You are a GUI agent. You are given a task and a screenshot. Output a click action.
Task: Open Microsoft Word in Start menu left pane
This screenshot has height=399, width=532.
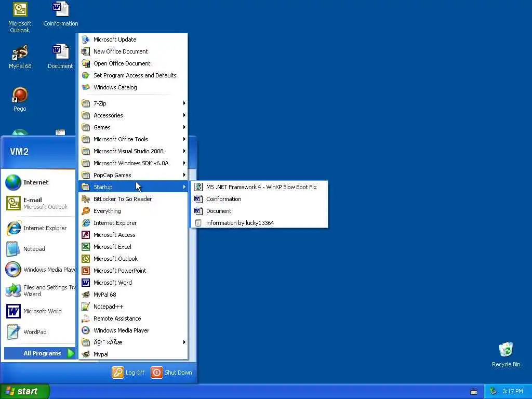39,311
